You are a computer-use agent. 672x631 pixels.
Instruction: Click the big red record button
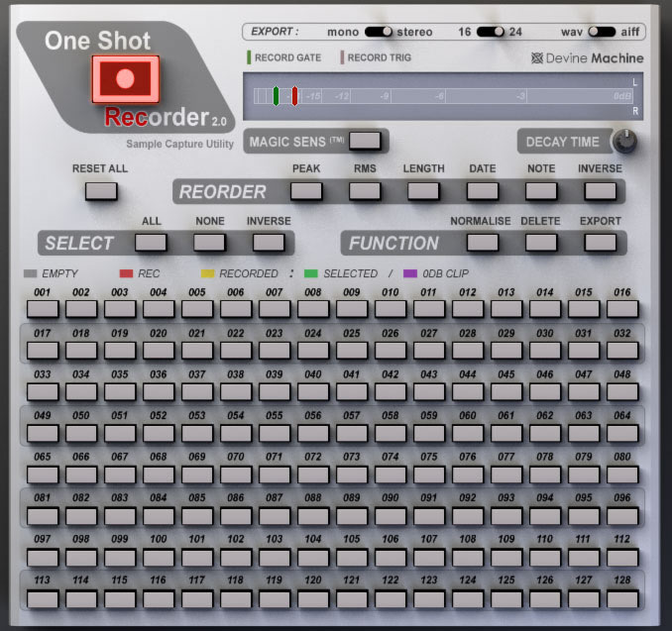click(126, 79)
